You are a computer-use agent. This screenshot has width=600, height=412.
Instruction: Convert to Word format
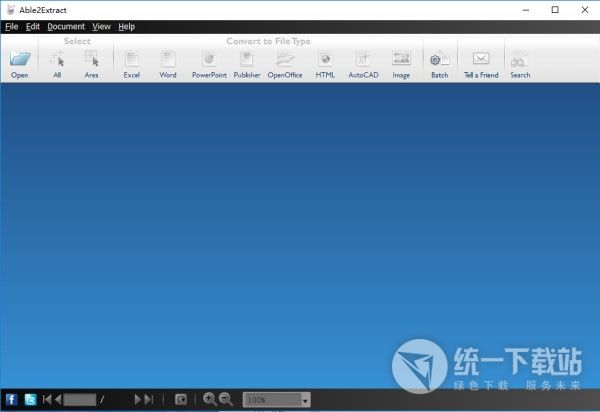pos(168,59)
